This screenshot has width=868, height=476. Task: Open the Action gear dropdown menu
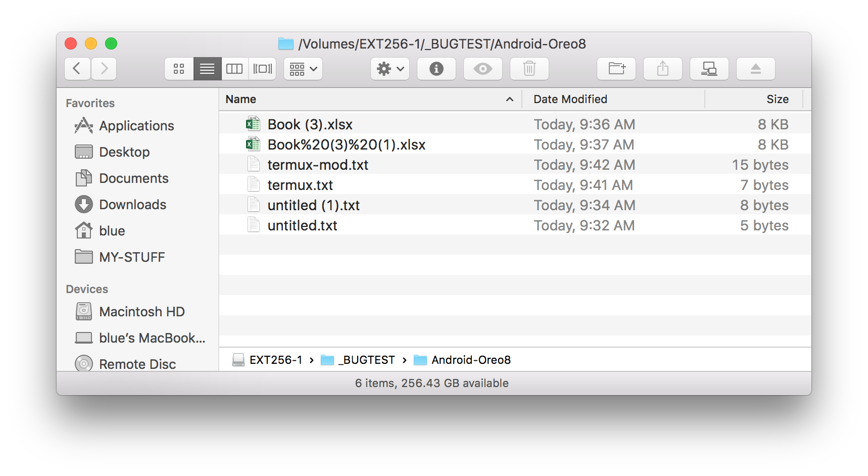click(390, 69)
